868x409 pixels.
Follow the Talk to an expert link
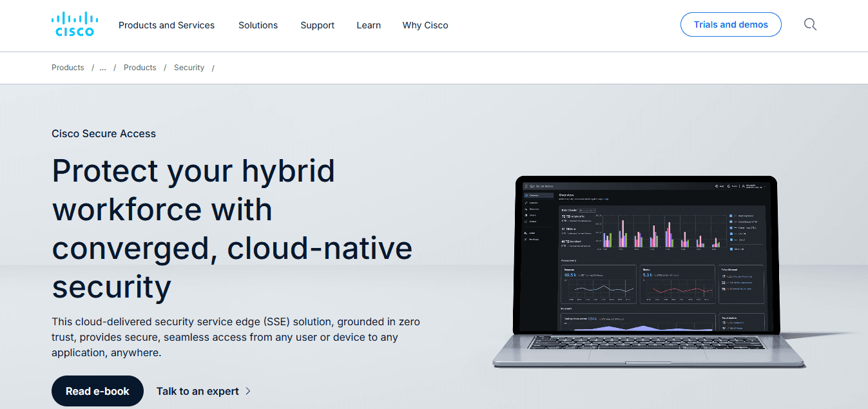[204, 391]
